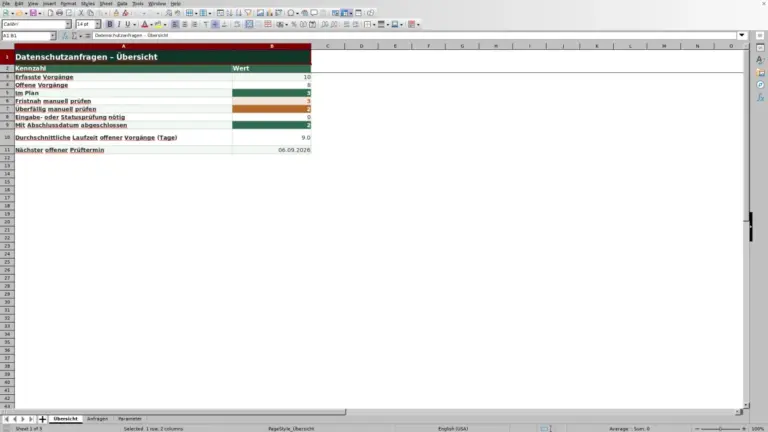Toggle Italic formatting

[119, 24]
